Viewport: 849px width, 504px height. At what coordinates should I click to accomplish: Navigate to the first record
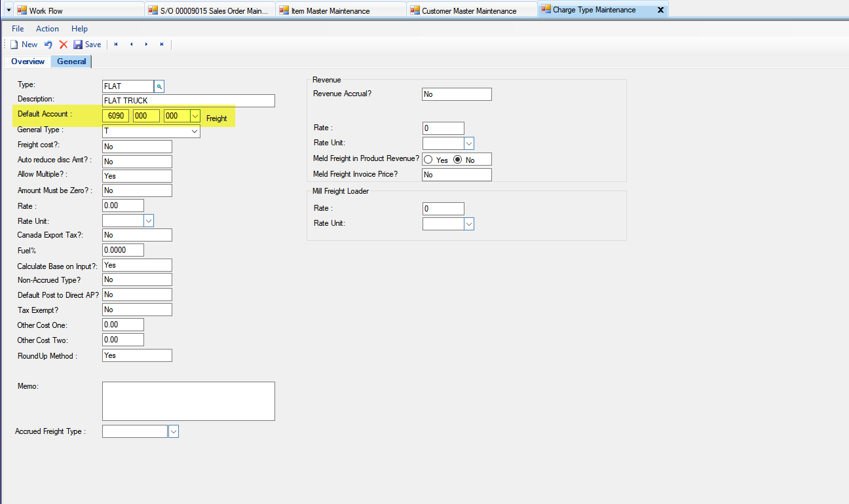pos(115,44)
